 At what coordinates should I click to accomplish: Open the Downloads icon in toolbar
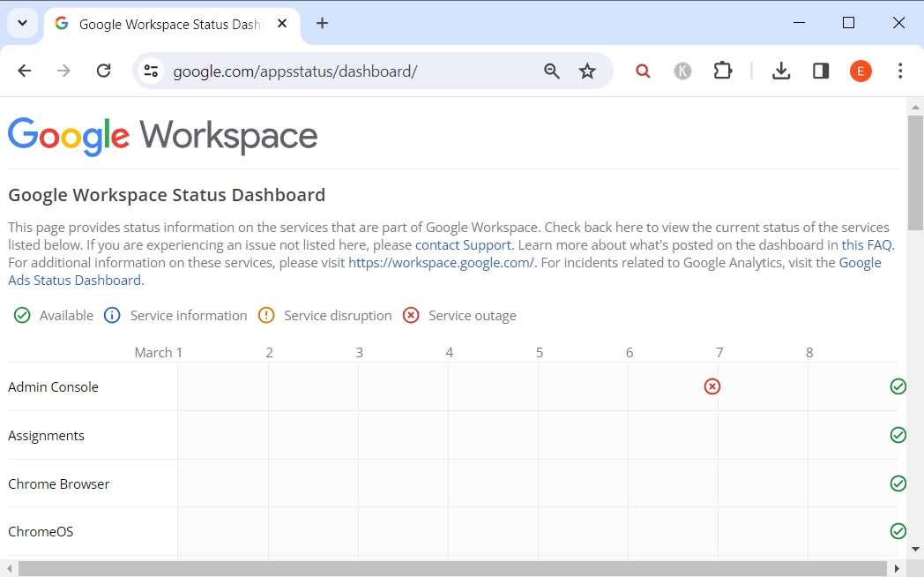(x=781, y=71)
